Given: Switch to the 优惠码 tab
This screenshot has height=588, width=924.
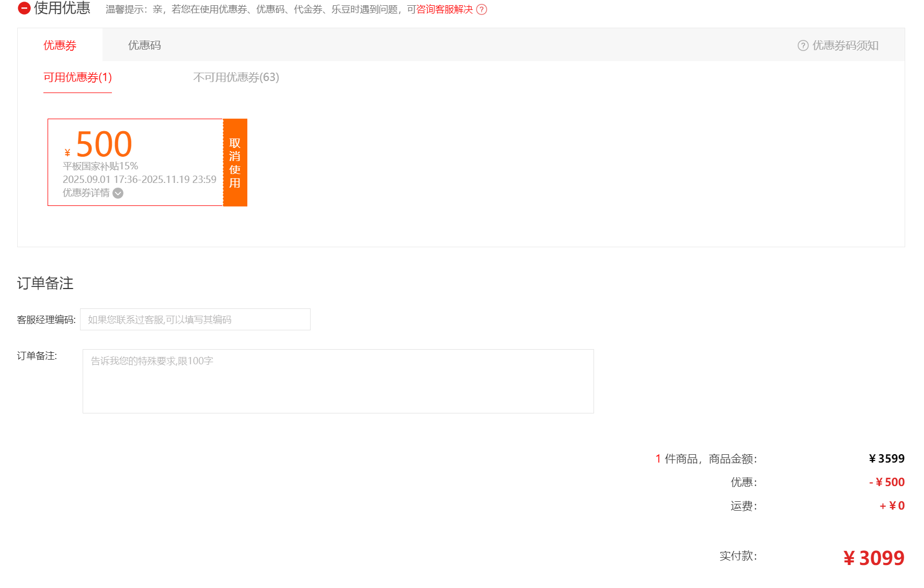Looking at the screenshot, I should pos(144,45).
